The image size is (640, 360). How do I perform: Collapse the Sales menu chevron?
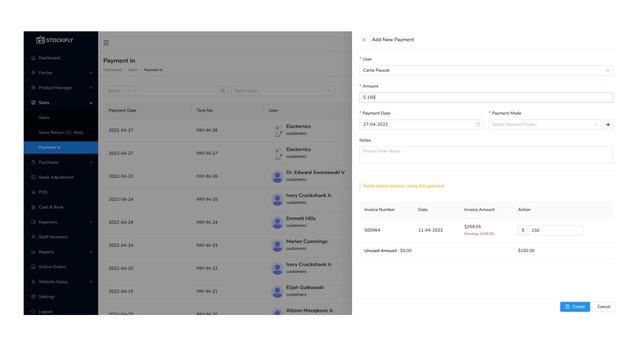pyautogui.click(x=91, y=103)
